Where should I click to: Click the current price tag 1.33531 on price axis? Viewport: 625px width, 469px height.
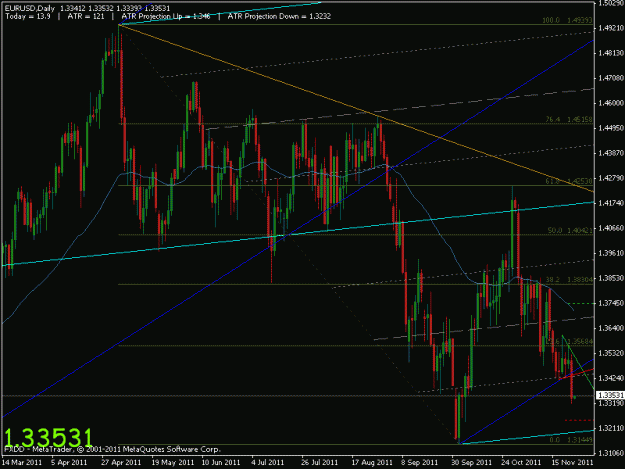(x=610, y=395)
